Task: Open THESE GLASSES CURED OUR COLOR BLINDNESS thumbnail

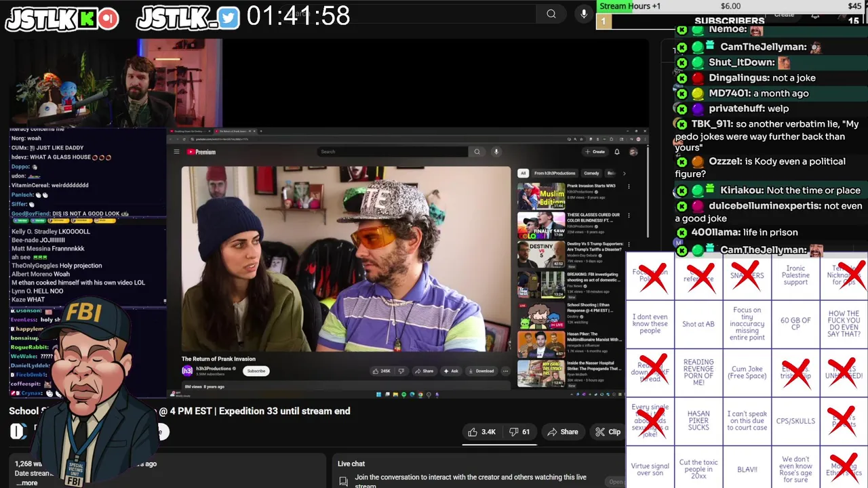Action: coord(541,225)
